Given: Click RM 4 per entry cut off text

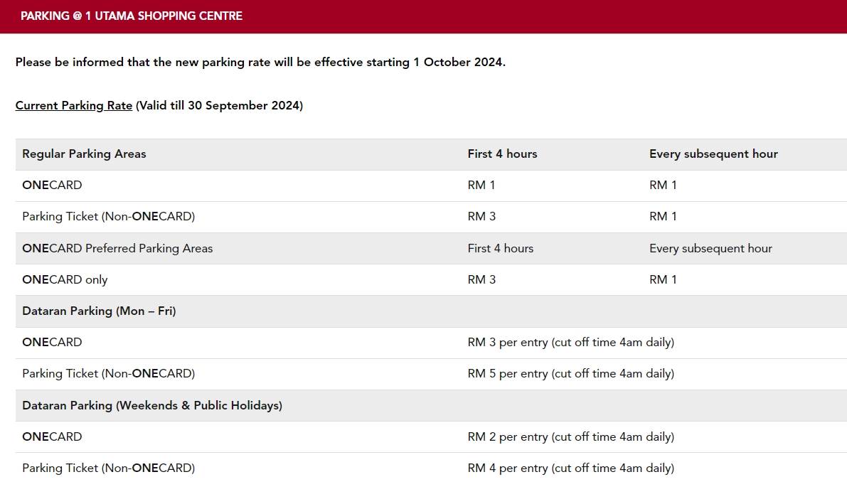Looking at the screenshot, I should [x=571, y=468].
